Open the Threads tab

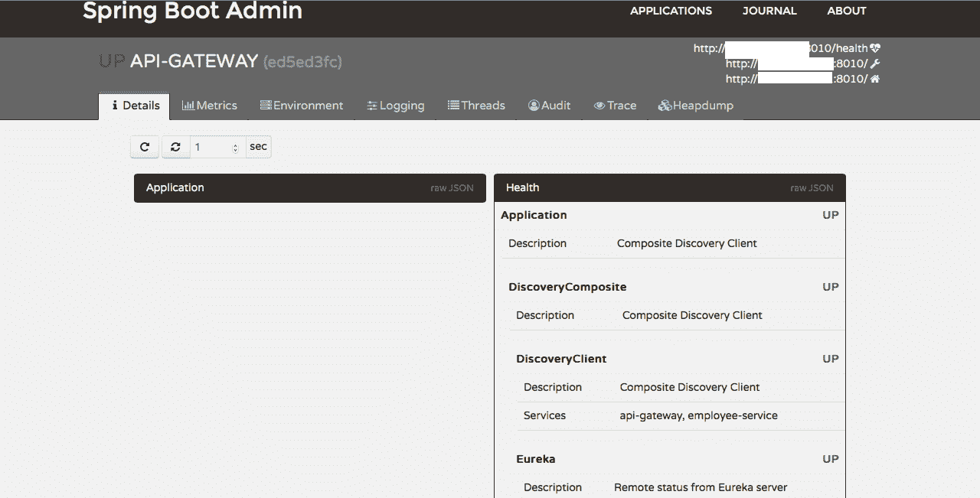click(476, 106)
